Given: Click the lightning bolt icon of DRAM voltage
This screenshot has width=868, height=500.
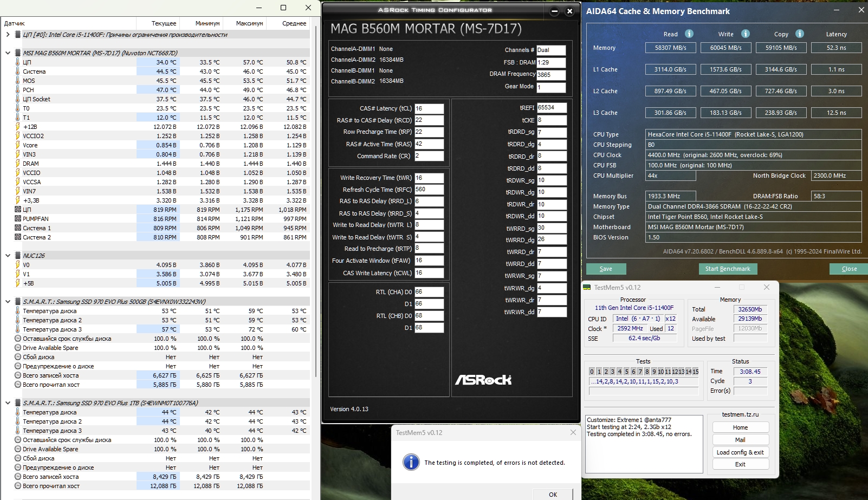Looking at the screenshot, I should click(x=18, y=164).
